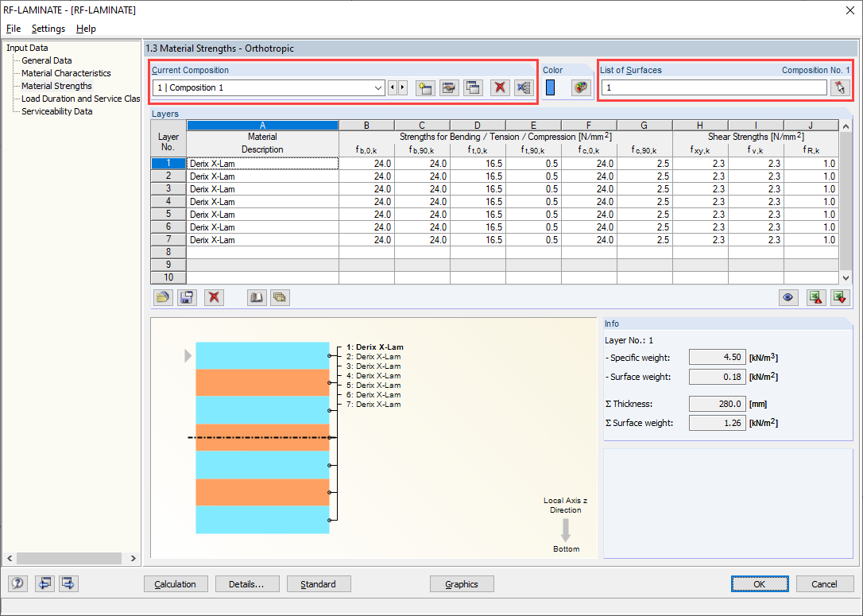Delete all compositions icon
The height and width of the screenshot is (616, 863).
tap(524, 87)
